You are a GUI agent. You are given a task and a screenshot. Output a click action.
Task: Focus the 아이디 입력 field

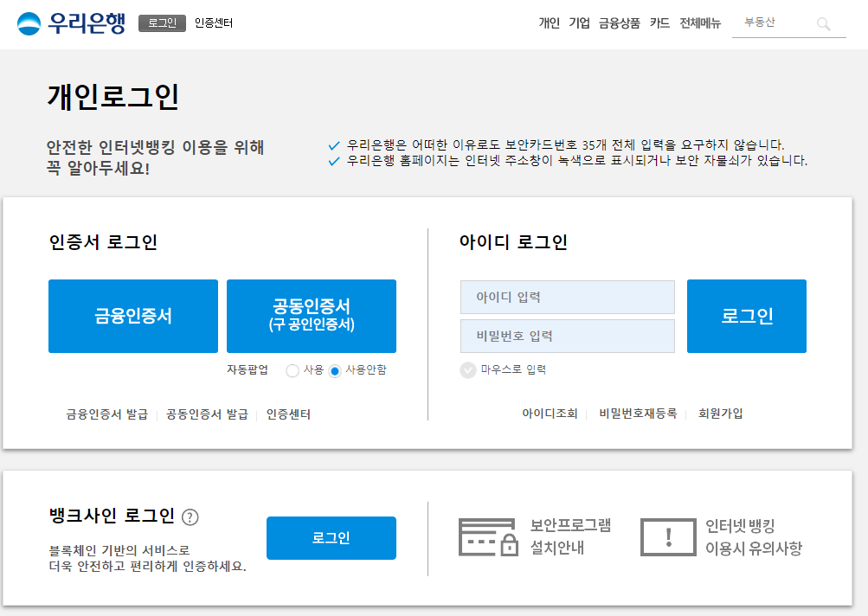(x=568, y=298)
